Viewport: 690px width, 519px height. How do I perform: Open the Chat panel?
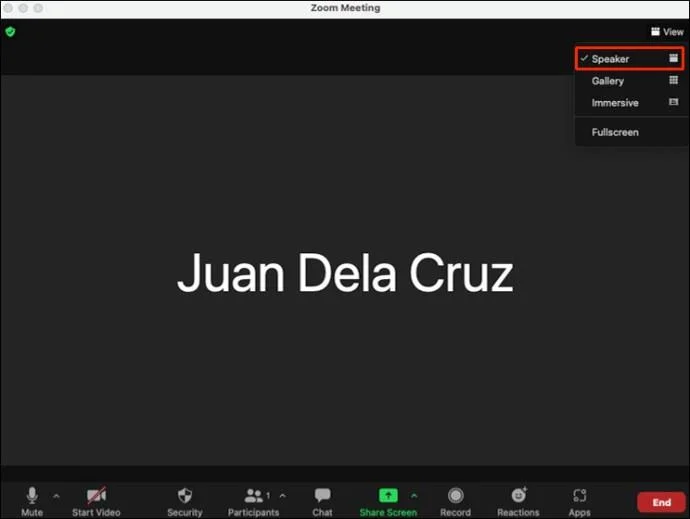point(322,501)
